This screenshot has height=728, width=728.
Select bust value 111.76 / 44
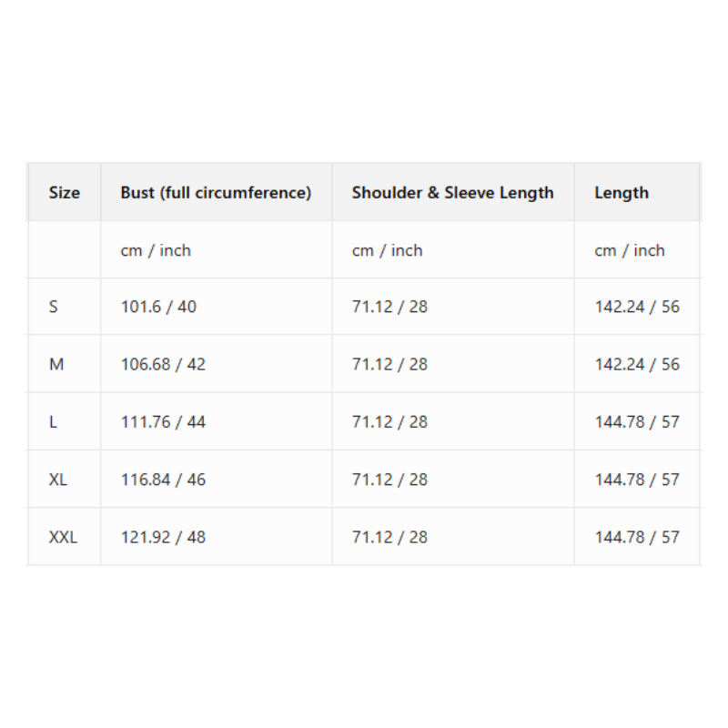point(163,422)
